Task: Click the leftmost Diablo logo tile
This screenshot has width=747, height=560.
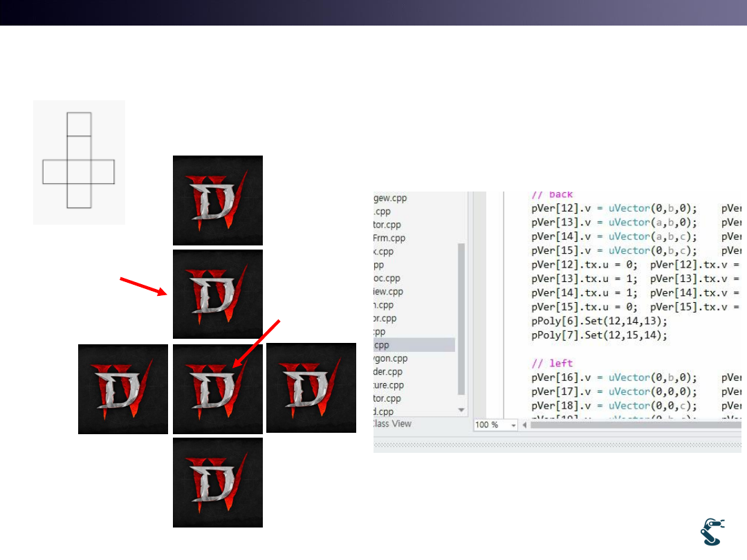Action: pyautogui.click(x=123, y=389)
